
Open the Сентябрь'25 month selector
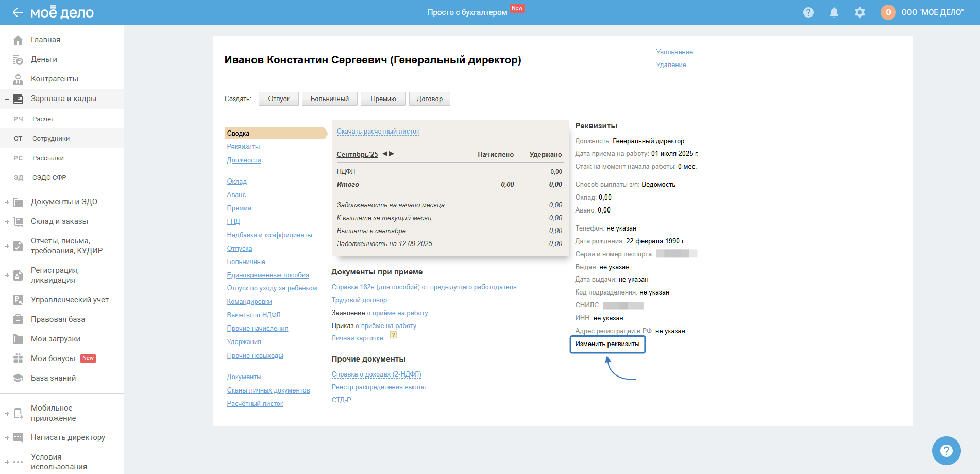[357, 154]
